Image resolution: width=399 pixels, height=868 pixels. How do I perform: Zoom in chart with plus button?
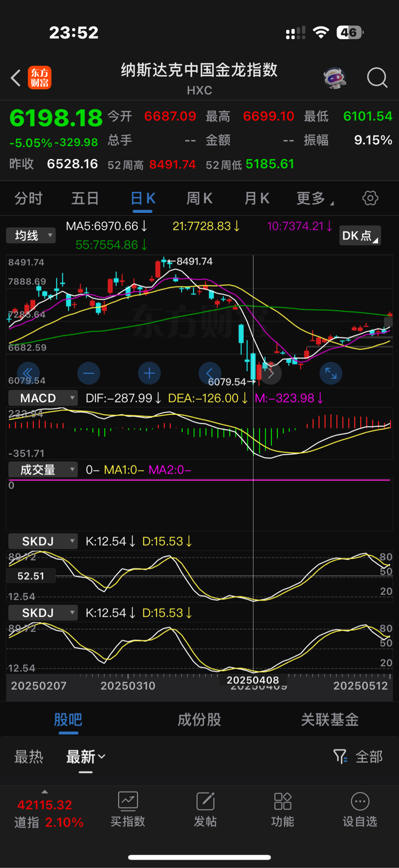[x=150, y=373]
